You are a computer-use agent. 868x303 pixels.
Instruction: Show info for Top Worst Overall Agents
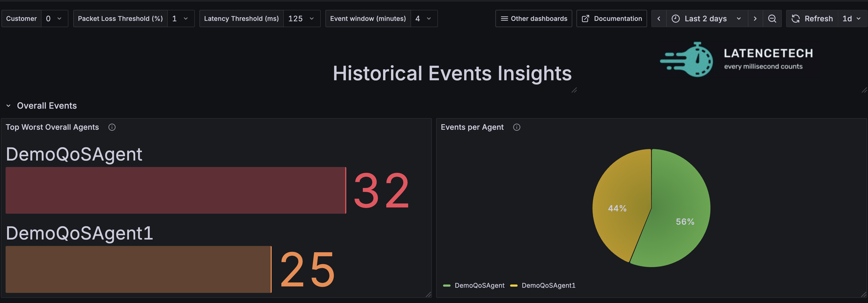pyautogui.click(x=112, y=127)
